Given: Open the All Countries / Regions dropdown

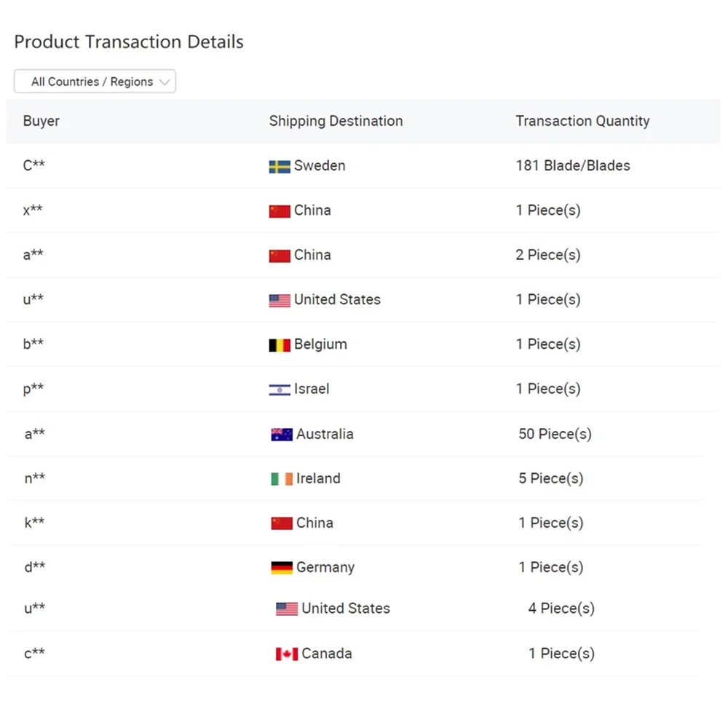Looking at the screenshot, I should [95, 82].
